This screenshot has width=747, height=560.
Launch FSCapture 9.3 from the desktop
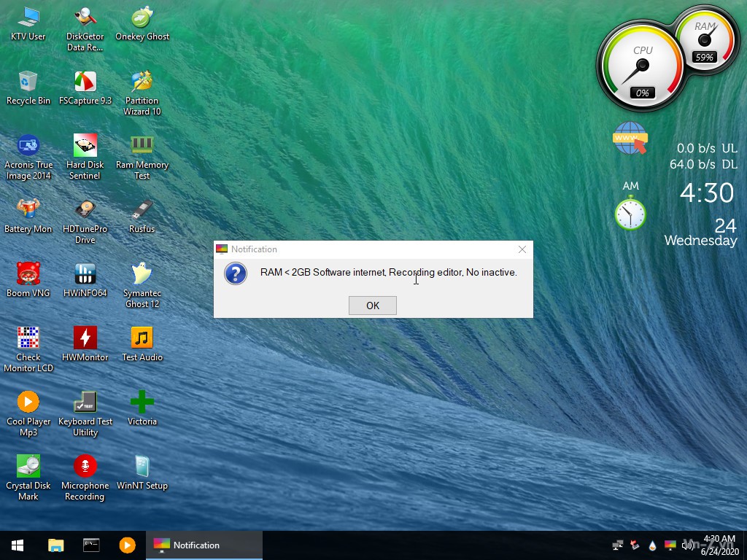(x=85, y=82)
